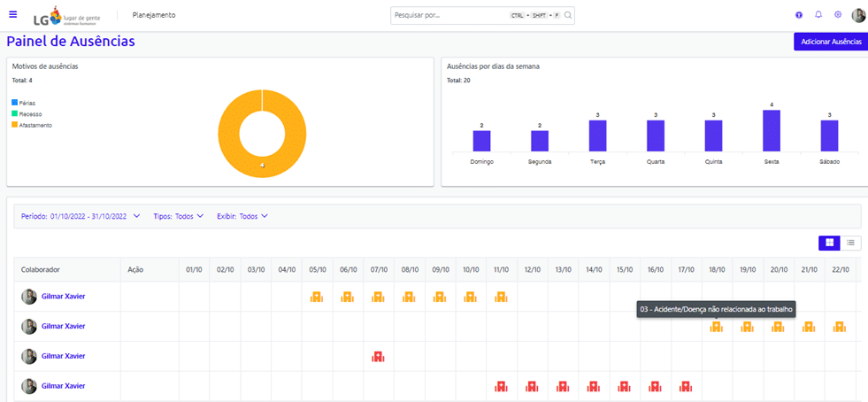This screenshot has width=868, height=402.
Task: Select the orange absence icon on 18/10
Action: coord(717,327)
